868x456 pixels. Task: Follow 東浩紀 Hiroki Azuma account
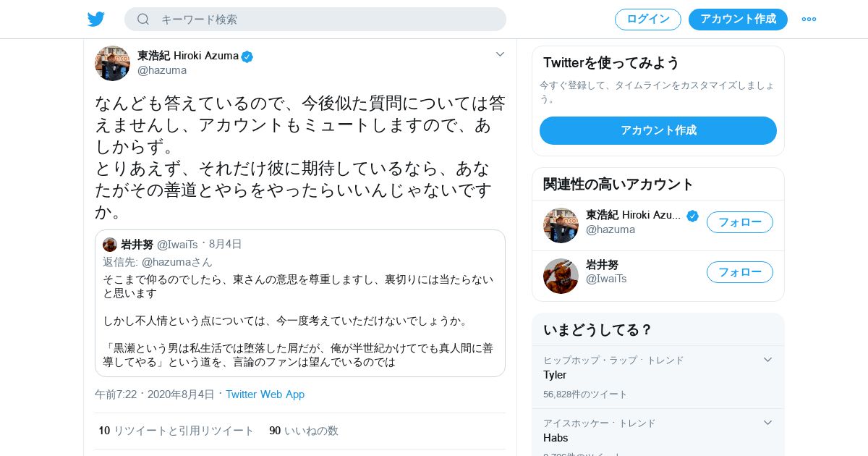click(x=740, y=222)
